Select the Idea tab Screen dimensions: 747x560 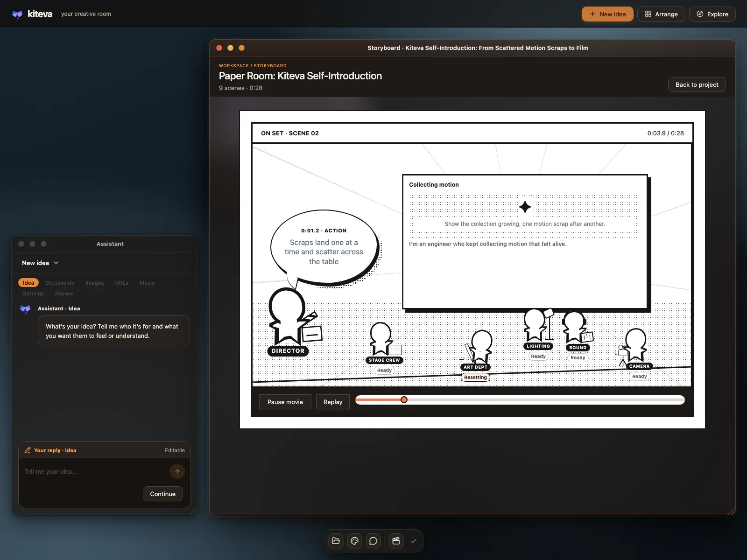[28, 283]
